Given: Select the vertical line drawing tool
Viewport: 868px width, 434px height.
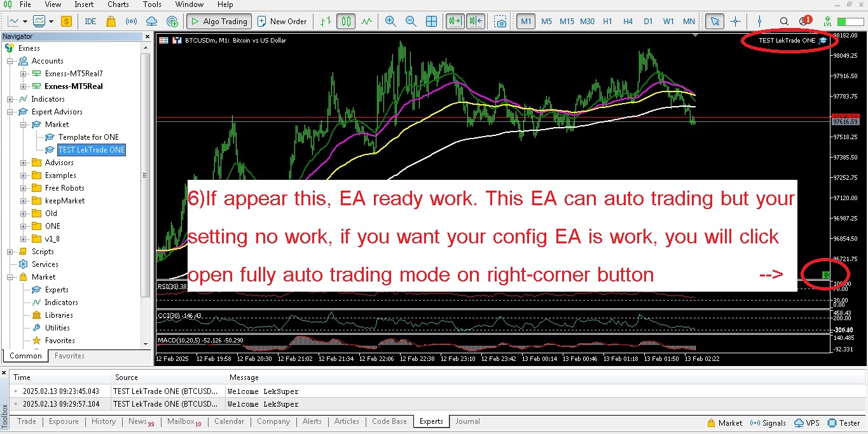Looking at the screenshot, I should tap(759, 21).
